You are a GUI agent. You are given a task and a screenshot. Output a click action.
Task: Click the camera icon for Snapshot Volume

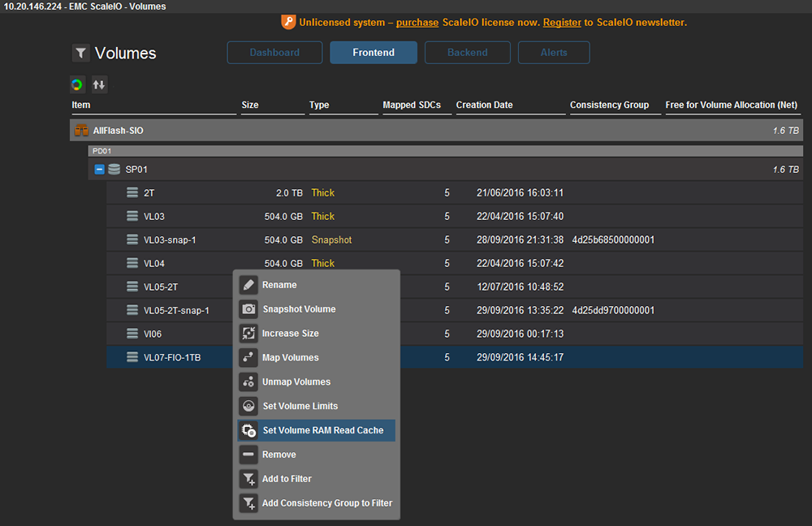click(x=248, y=309)
